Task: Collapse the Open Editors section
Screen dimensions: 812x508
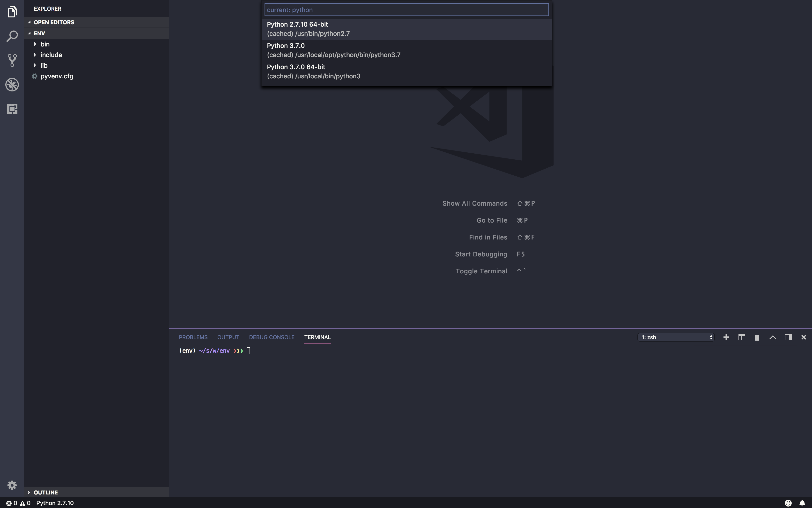Action: click(54, 22)
